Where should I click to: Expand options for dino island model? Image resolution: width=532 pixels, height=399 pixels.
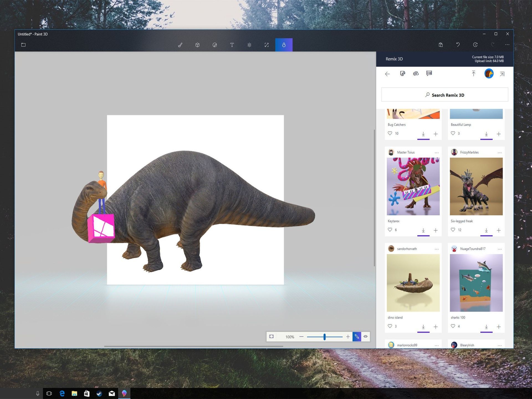(x=437, y=249)
